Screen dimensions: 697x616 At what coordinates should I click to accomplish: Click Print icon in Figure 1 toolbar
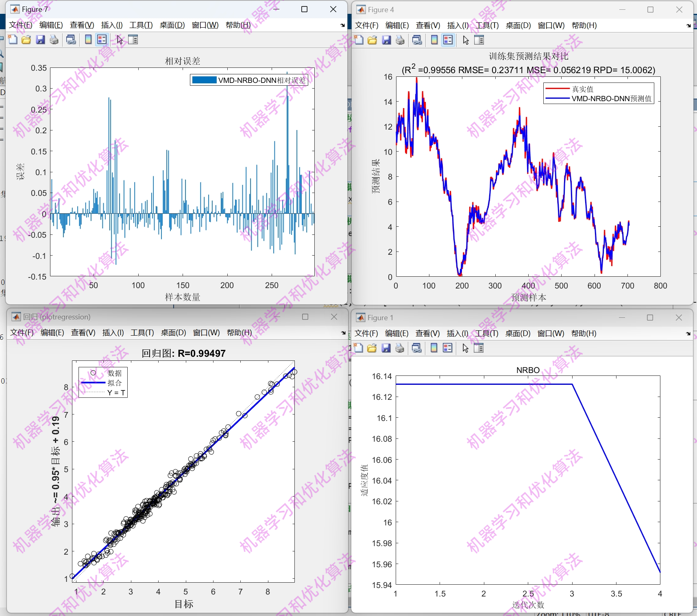click(400, 348)
